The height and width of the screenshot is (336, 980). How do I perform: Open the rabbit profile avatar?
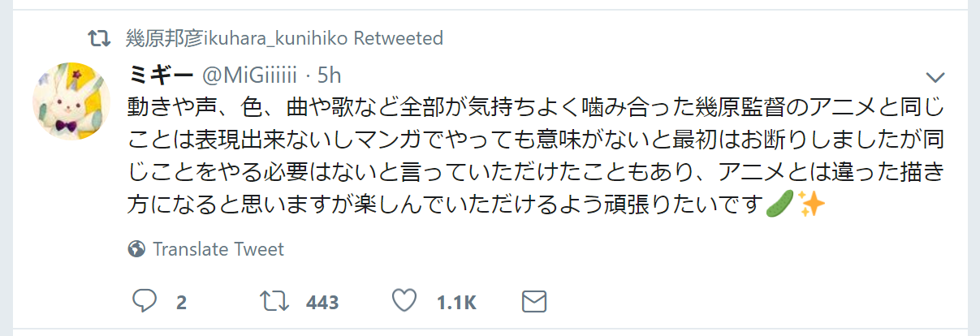[71, 101]
